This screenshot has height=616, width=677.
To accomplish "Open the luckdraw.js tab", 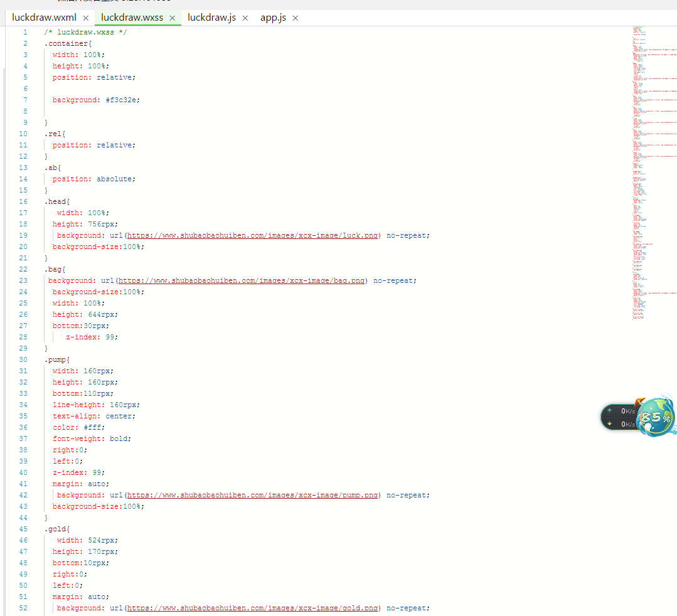I will tap(211, 18).
